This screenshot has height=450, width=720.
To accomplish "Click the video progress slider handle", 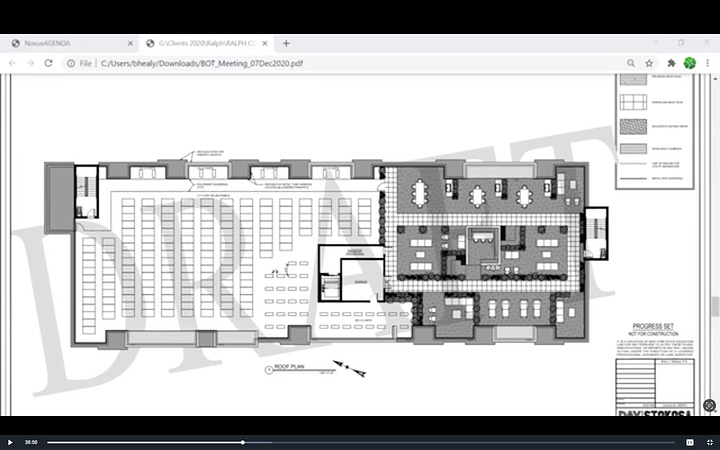I will [x=242, y=443].
